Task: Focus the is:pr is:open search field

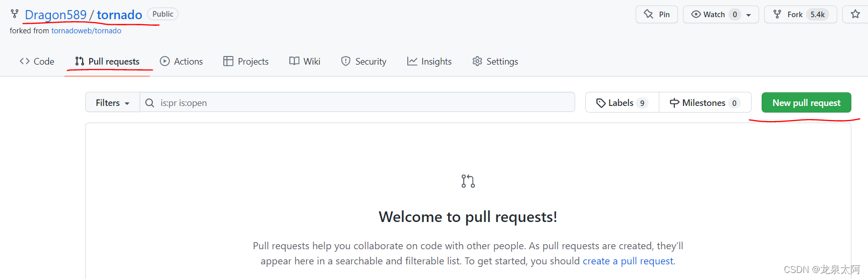Action: pos(357,102)
